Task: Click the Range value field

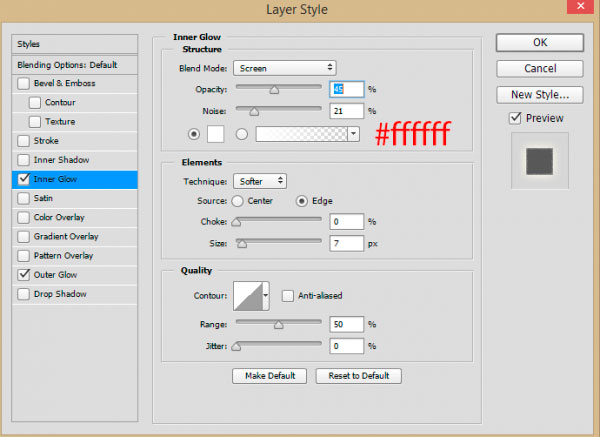Action: click(x=347, y=324)
